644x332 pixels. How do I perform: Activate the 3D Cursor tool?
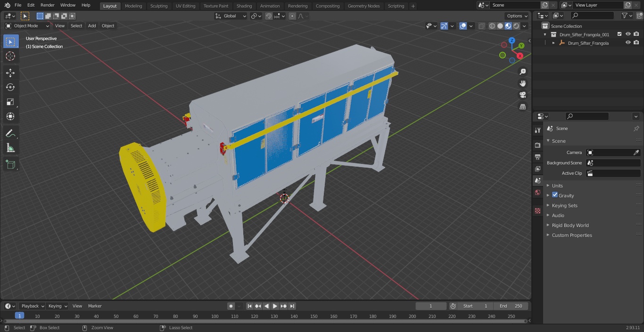tap(10, 56)
